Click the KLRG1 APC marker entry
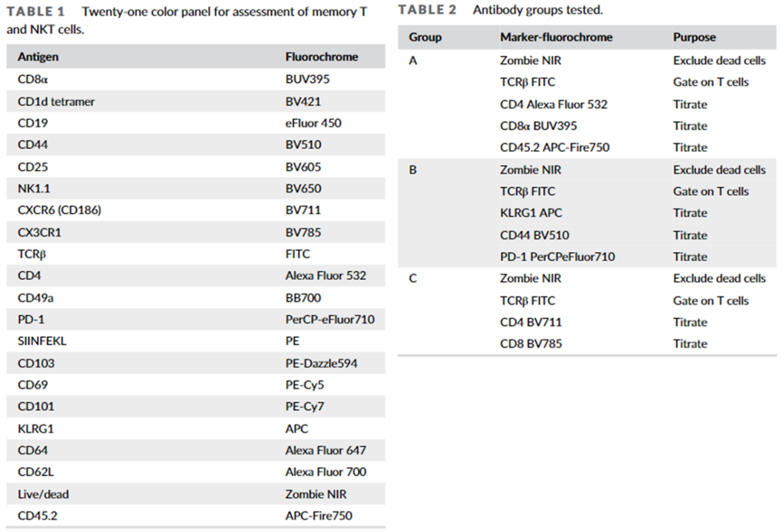 pyautogui.click(x=531, y=213)
